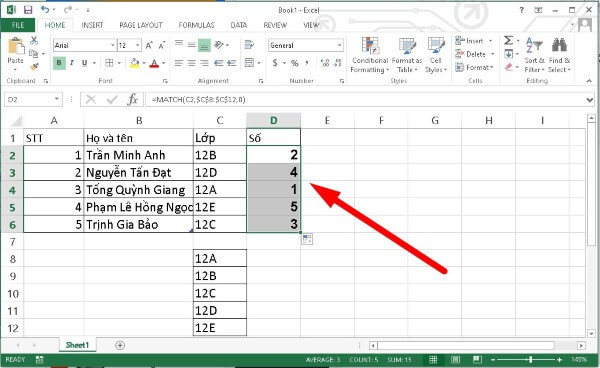
Task: Adjust the zoom slider handle
Action: (x=530, y=360)
